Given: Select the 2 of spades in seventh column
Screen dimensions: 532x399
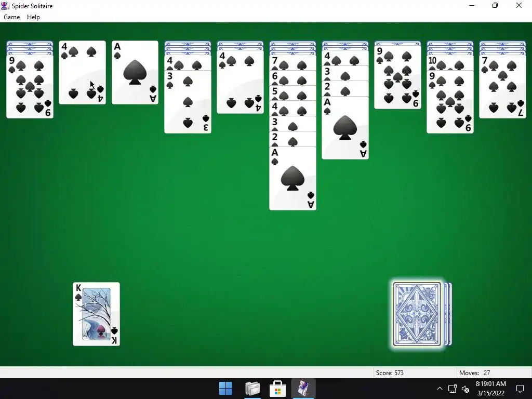Looking at the screenshot, I should [x=345, y=88].
